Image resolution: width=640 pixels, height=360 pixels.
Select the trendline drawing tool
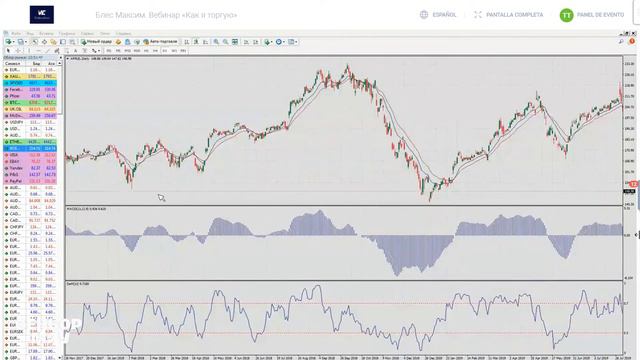point(47,51)
